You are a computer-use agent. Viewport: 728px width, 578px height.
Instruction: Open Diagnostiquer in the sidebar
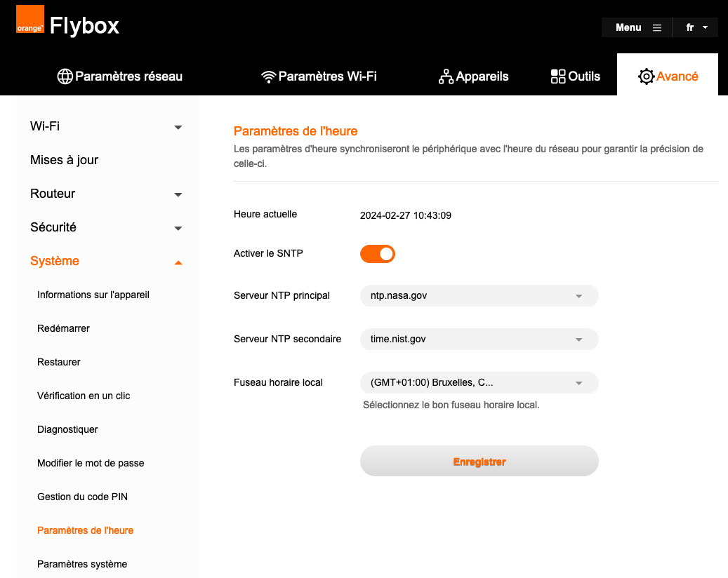tap(67, 429)
